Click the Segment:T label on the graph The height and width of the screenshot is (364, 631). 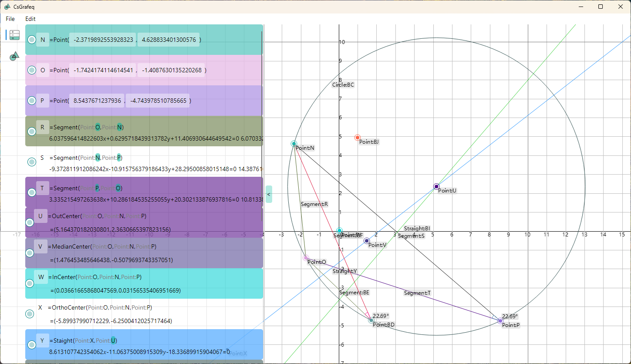click(417, 293)
